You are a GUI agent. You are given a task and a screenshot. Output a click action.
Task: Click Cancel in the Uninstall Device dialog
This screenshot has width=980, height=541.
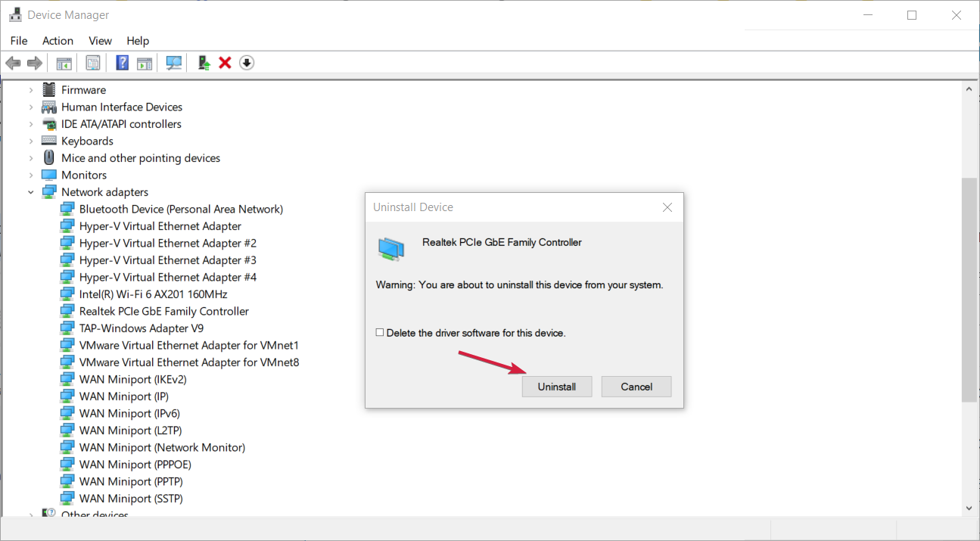click(x=636, y=387)
